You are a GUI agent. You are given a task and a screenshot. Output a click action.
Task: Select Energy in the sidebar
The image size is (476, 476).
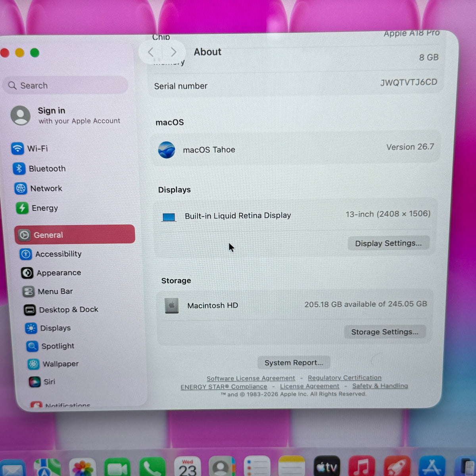[x=37, y=208]
